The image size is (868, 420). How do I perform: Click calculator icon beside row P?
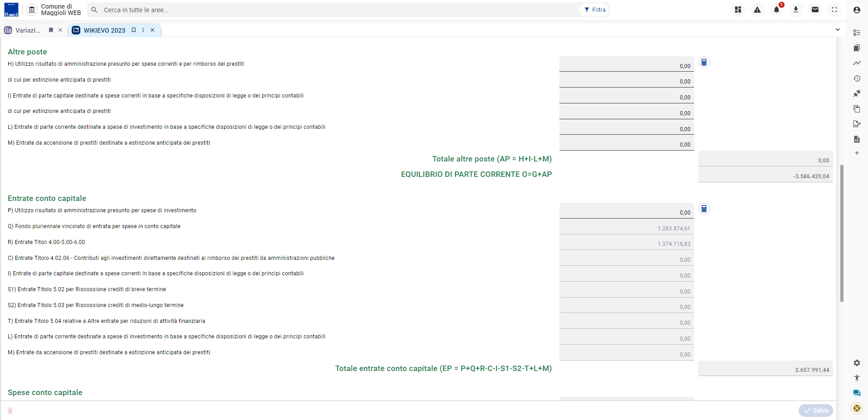(704, 209)
